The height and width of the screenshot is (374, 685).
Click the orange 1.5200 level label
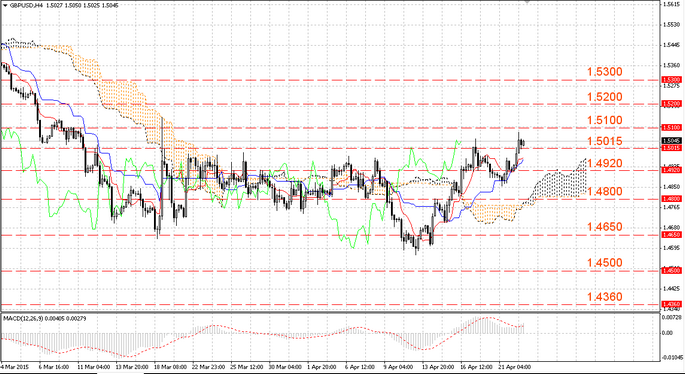[605, 97]
